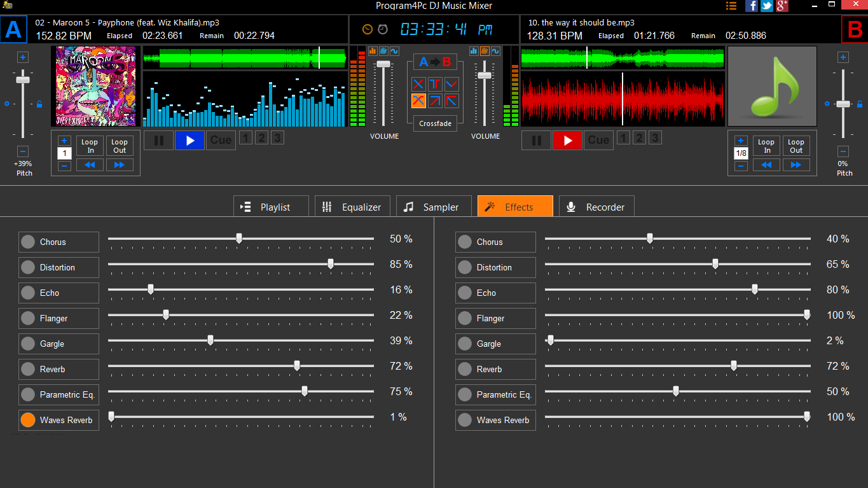Open the Facebook link icon

[752, 6]
